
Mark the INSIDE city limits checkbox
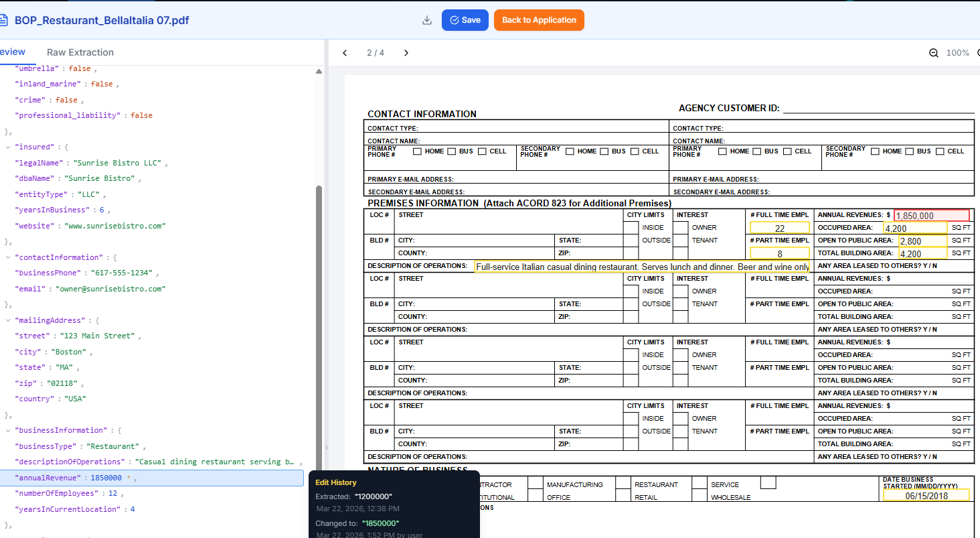click(630, 227)
